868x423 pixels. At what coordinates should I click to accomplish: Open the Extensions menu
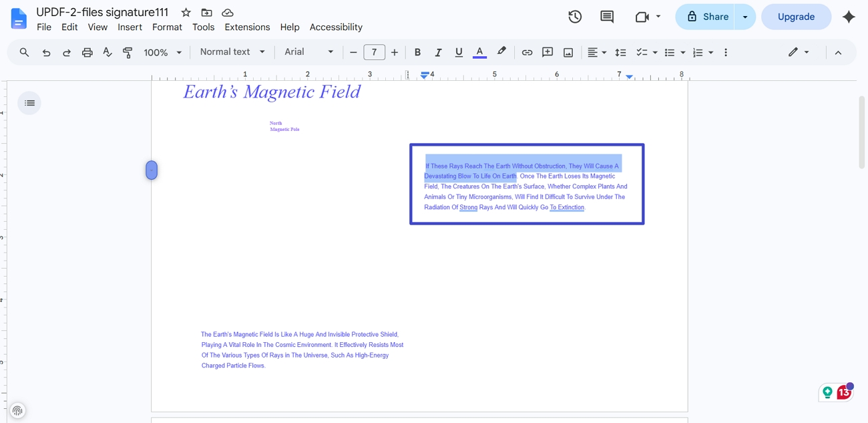[x=247, y=27]
